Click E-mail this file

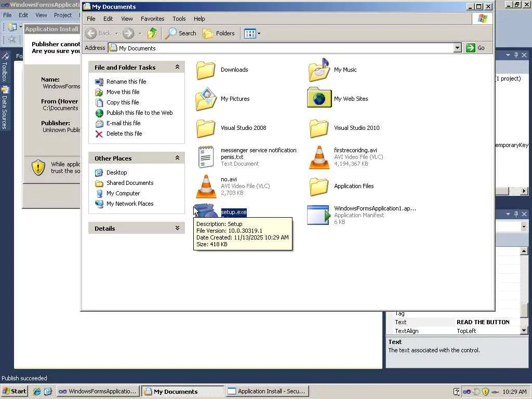[124, 123]
